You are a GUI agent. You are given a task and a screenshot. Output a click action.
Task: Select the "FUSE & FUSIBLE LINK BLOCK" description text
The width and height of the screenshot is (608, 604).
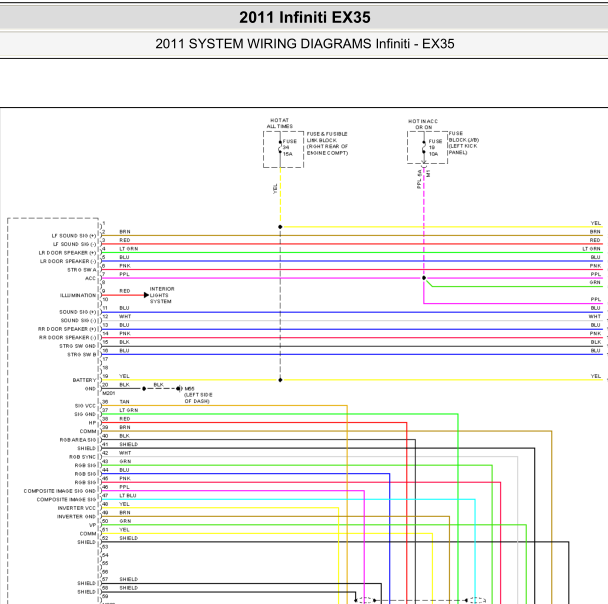point(327,143)
